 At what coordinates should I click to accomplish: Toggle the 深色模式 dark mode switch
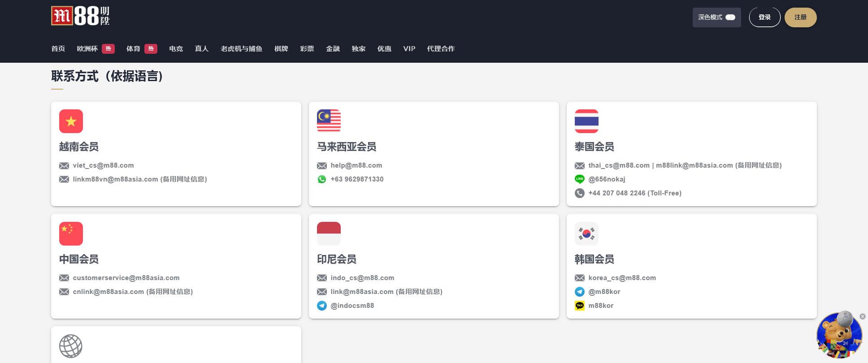[x=730, y=17]
